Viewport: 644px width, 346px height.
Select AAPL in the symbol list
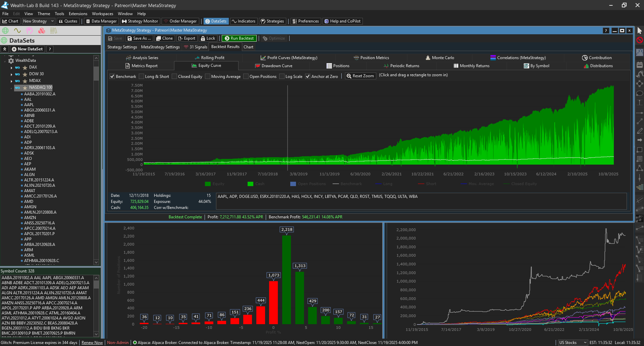pyautogui.click(x=29, y=104)
